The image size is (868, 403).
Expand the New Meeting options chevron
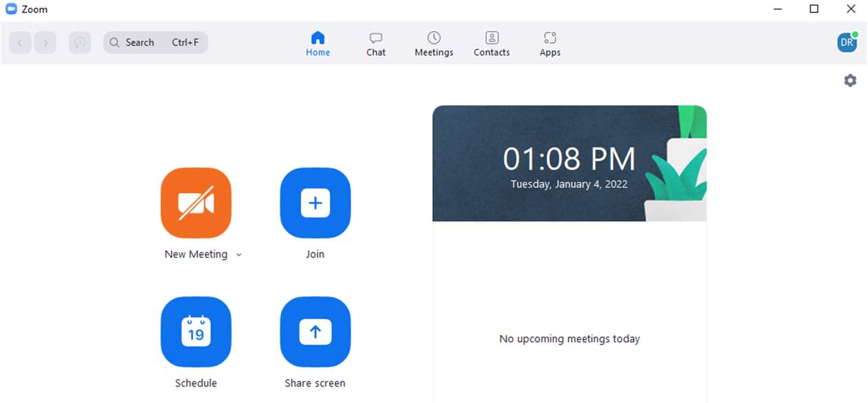[x=238, y=255]
